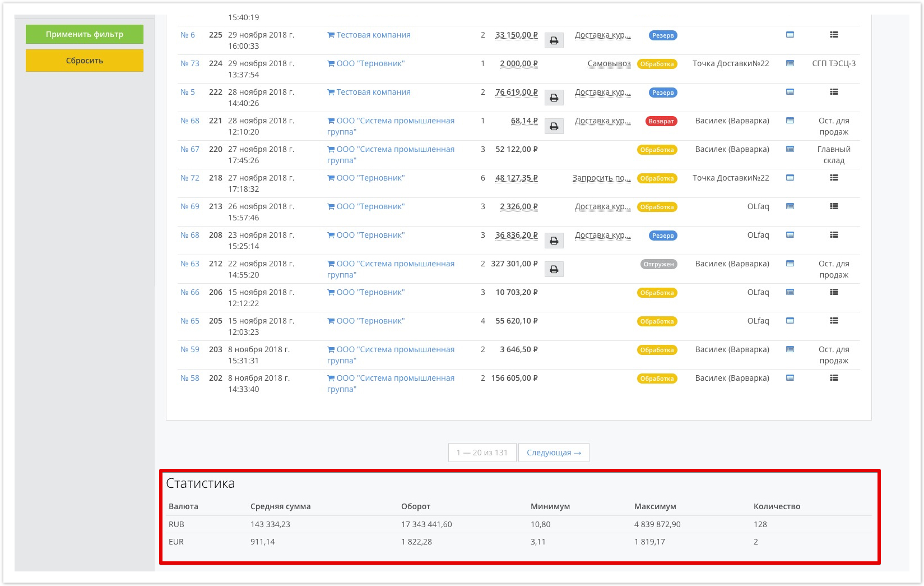Open Система промышленная группа link in order 221 row
The image size is (924, 586).
coord(391,126)
